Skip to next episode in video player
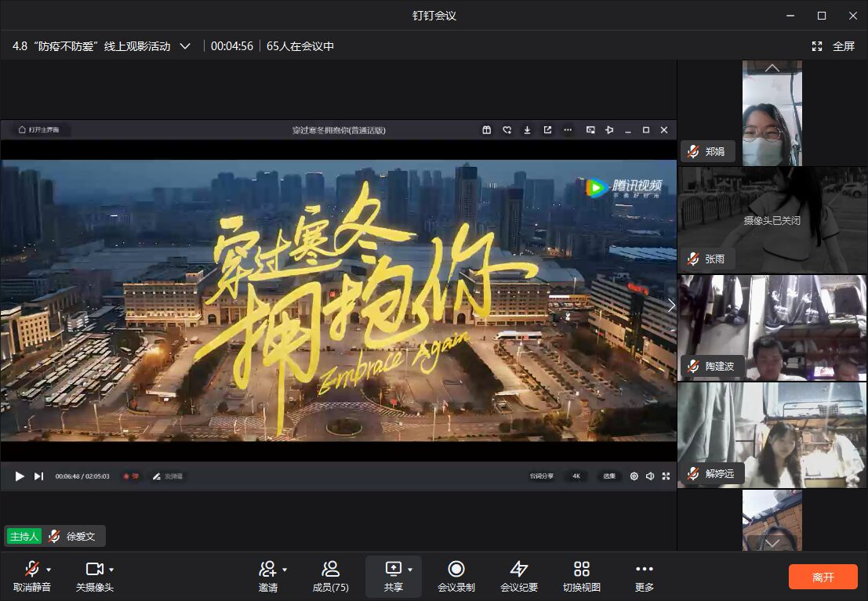 pyautogui.click(x=38, y=476)
